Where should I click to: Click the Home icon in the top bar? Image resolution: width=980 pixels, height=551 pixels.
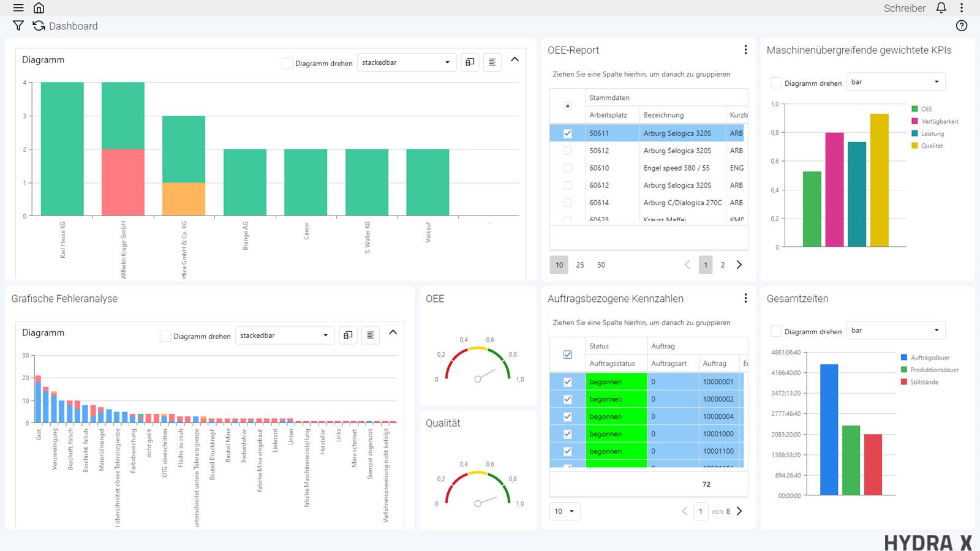(x=39, y=8)
